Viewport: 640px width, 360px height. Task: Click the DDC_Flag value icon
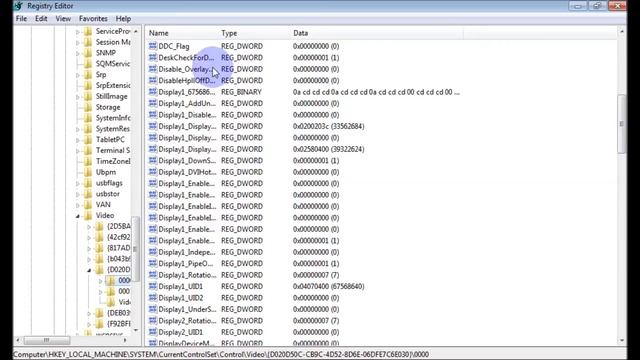153,46
